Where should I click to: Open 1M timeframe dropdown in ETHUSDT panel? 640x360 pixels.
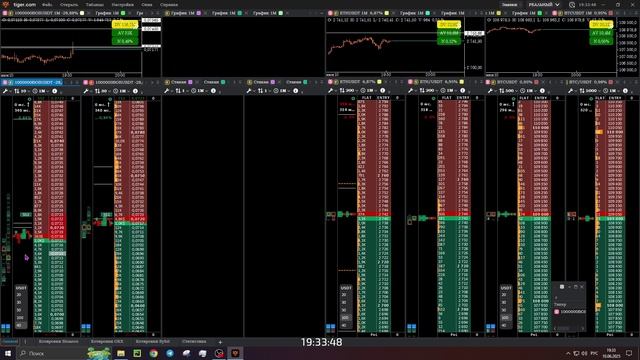click(x=369, y=91)
